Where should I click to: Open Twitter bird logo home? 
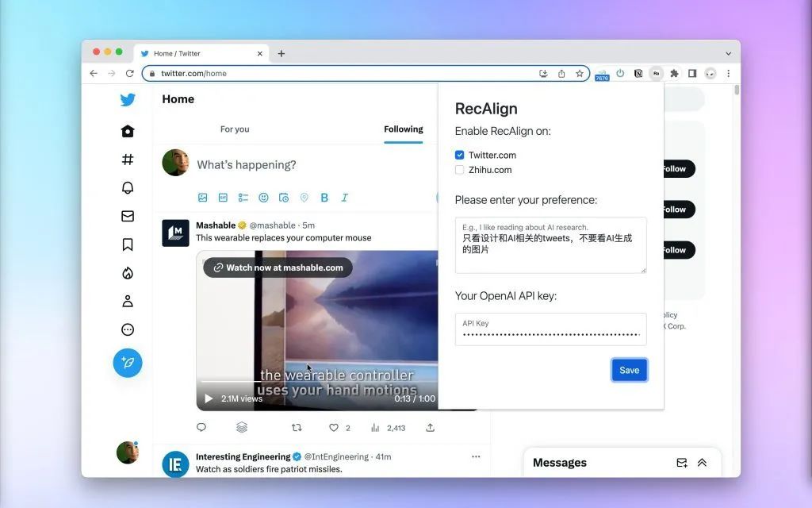coord(128,99)
